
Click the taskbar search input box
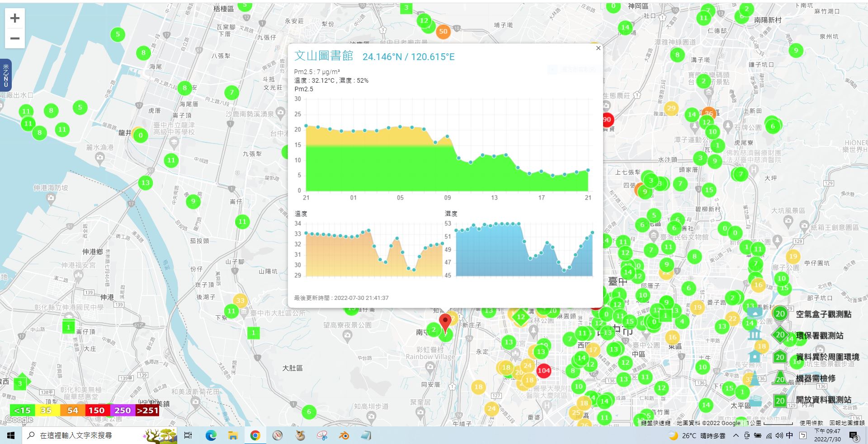99,435
